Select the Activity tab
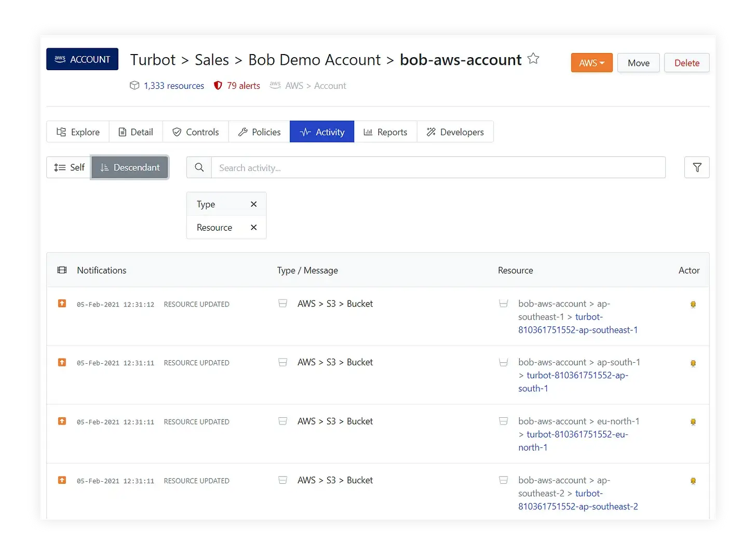Image resolution: width=756 pixels, height=555 pixels. tap(322, 132)
